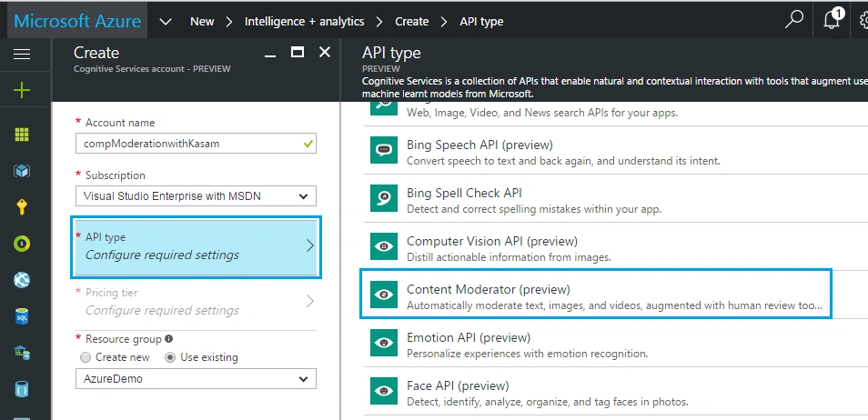
Task: Click the notifications bell icon
Action: pyautogui.click(x=832, y=21)
